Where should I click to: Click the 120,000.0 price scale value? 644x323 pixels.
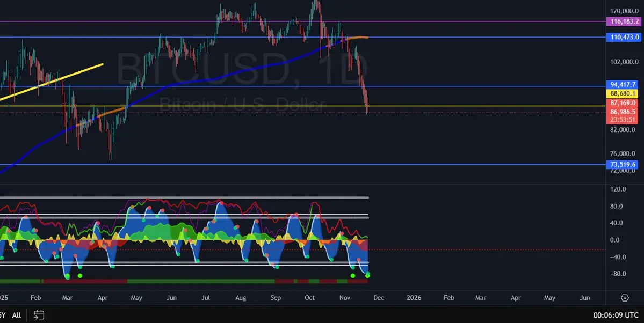(624, 11)
